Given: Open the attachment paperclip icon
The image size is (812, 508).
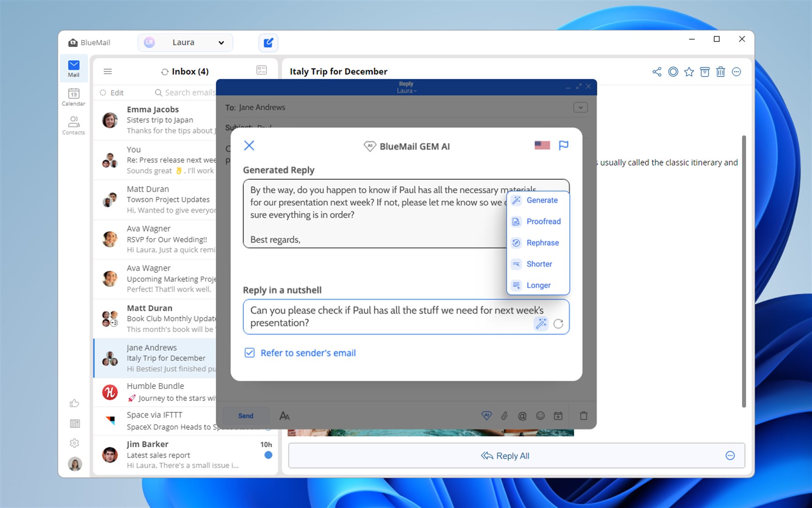Looking at the screenshot, I should [505, 416].
